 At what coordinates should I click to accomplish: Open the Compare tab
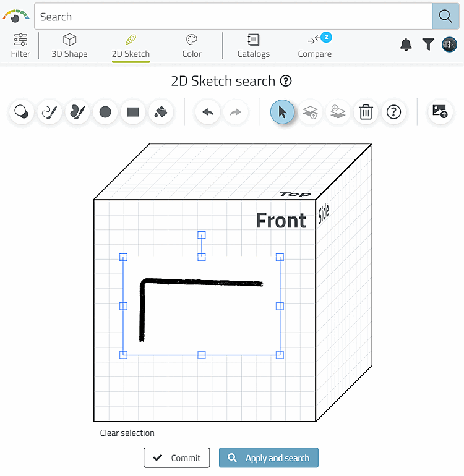pos(314,46)
